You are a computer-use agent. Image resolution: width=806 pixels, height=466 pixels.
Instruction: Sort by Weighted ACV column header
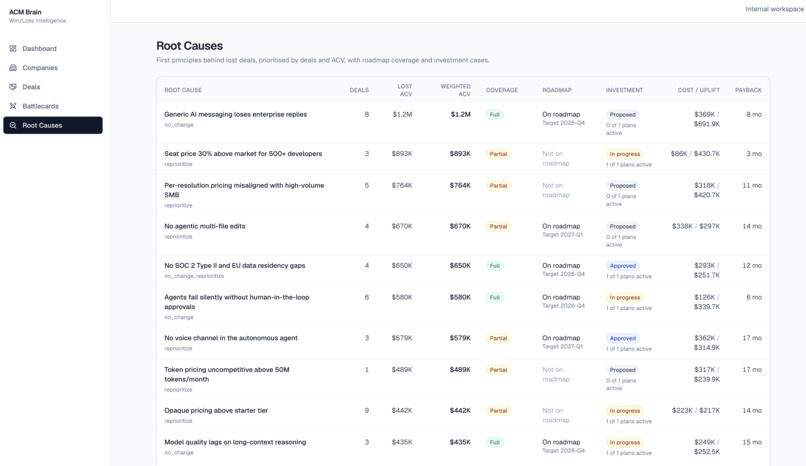(x=455, y=90)
